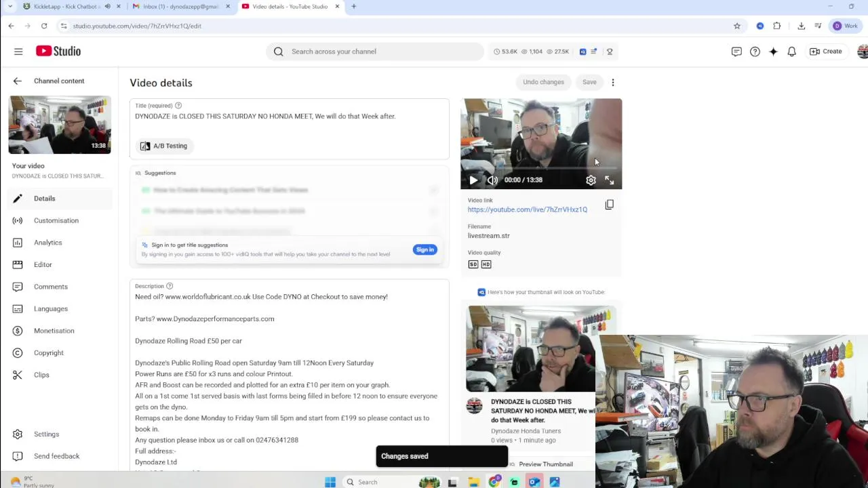Image resolution: width=868 pixels, height=488 pixels.
Task: Open the title help question-mark icon
Action: 178,106
